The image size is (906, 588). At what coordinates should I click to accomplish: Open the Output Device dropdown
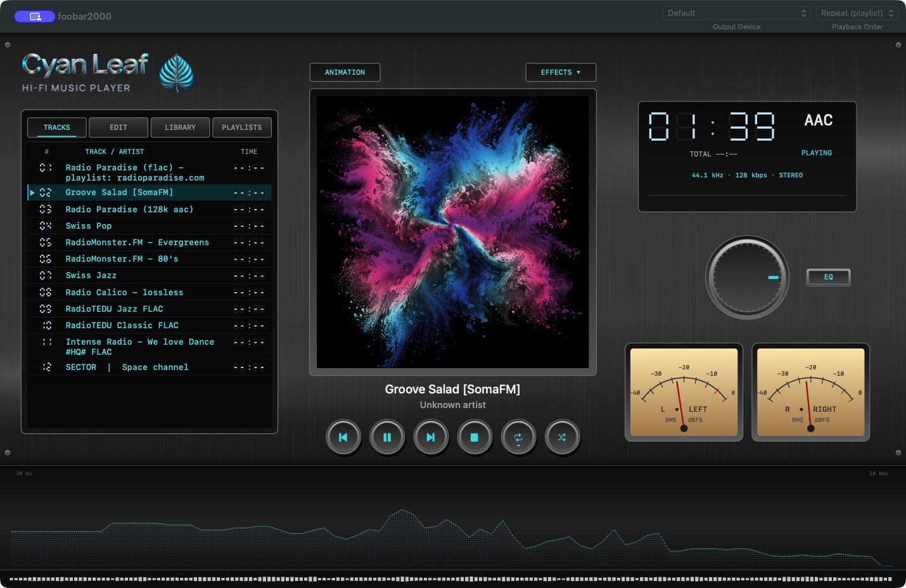[736, 13]
